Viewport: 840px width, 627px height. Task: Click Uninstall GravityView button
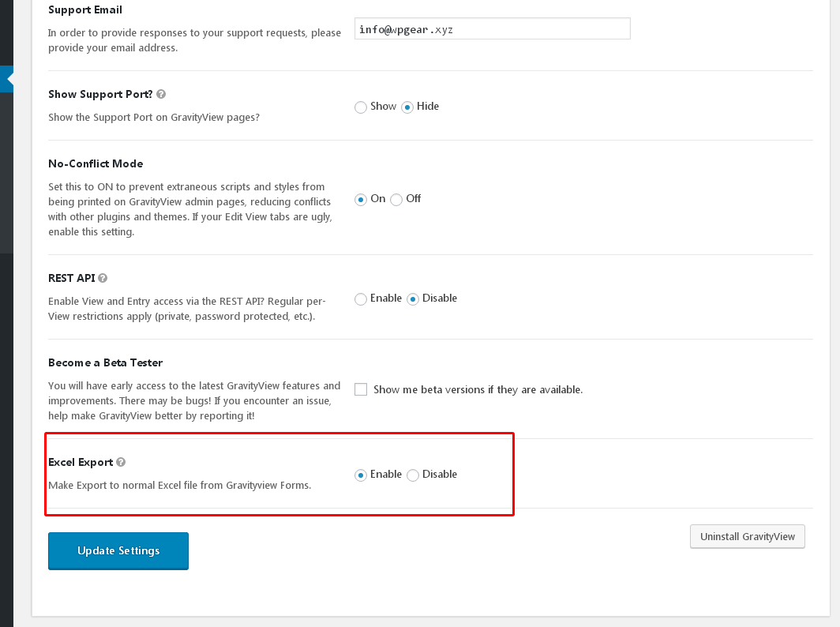click(x=748, y=536)
